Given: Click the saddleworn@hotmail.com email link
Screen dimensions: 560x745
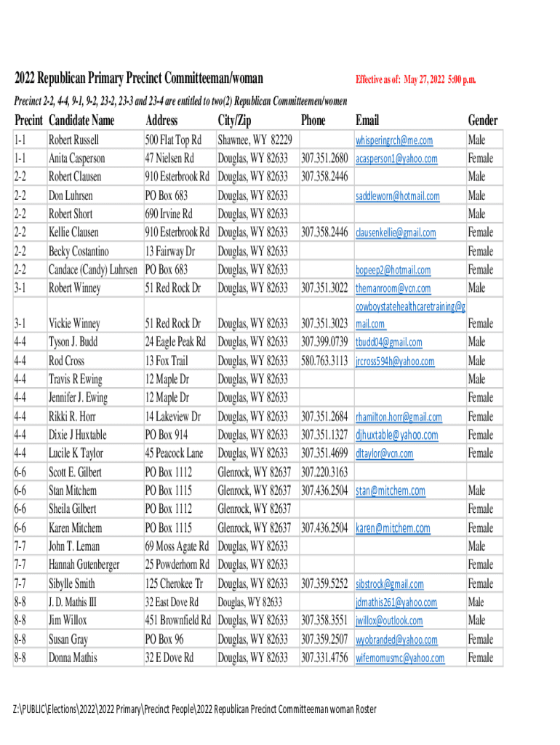Looking at the screenshot, I should coord(397,196).
